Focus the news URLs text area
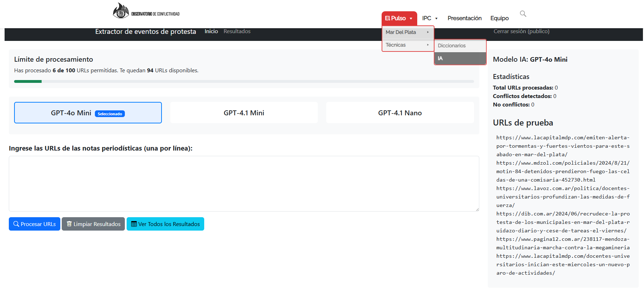 244,184
